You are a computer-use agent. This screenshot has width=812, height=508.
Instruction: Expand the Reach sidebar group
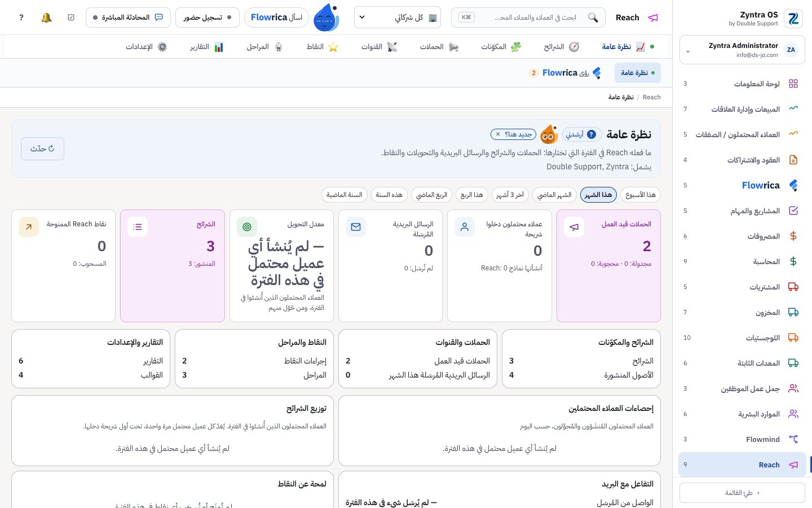[742, 465]
